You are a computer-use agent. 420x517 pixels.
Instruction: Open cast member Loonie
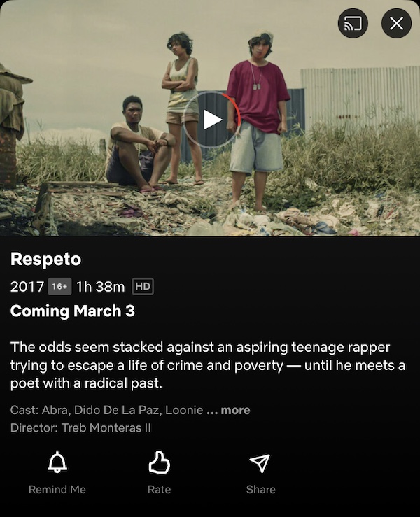pos(184,410)
